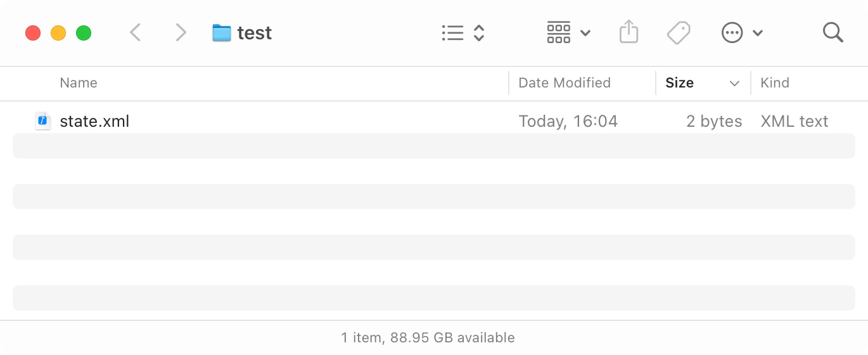The image size is (868, 355).
Task: Click the test window title text
Action: 255,33
